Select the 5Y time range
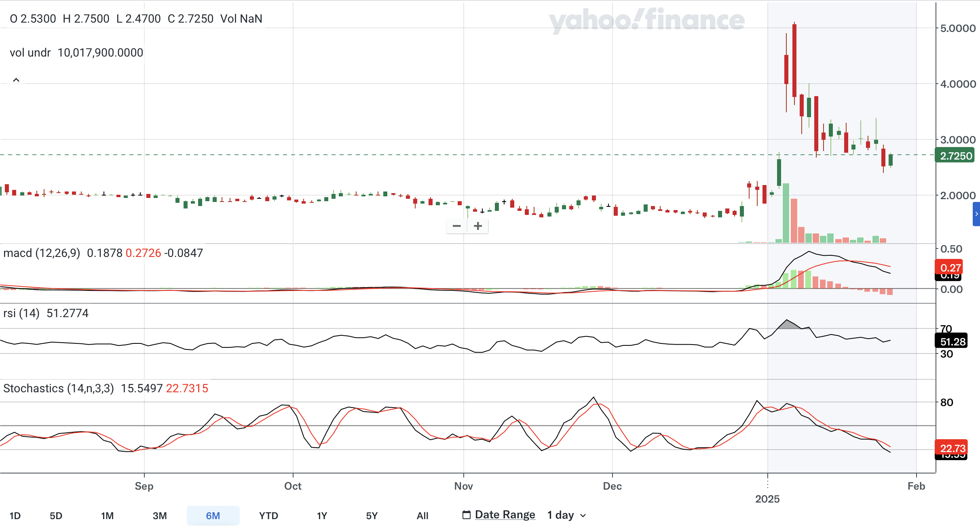 372,516
